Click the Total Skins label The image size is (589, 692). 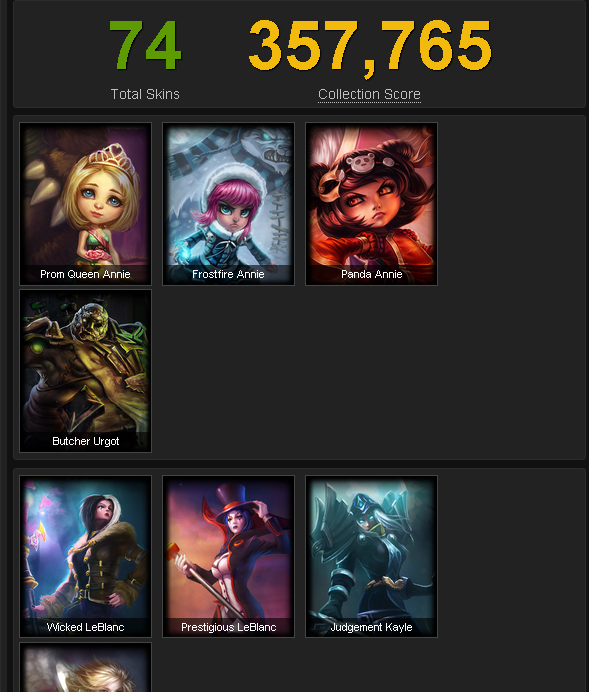click(x=145, y=94)
